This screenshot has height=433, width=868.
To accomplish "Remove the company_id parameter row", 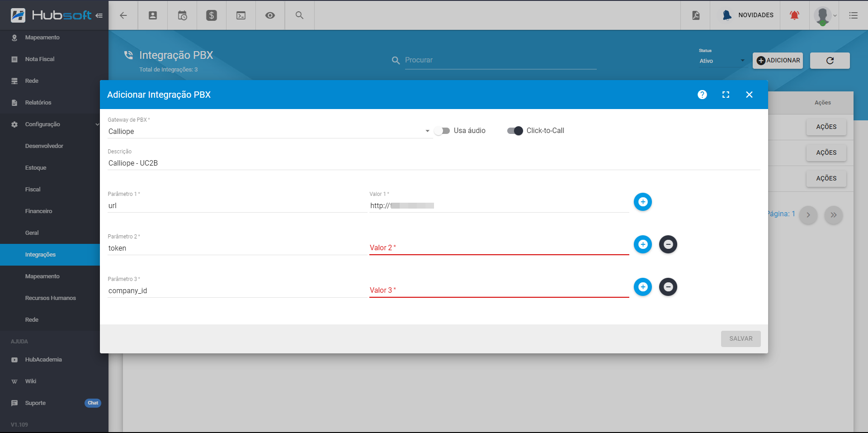I will [x=668, y=287].
